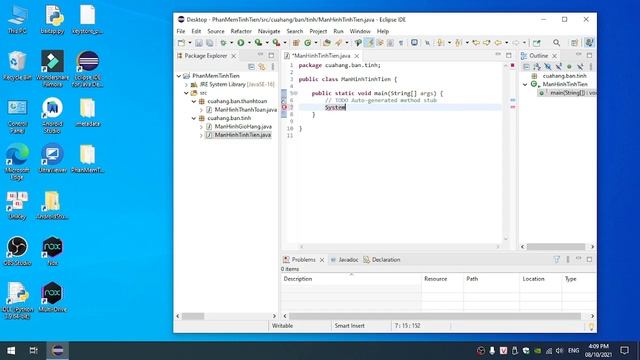Toggle Hide Fields in Outline toolbar
The height and width of the screenshot is (360, 640).
[x=548, y=67]
